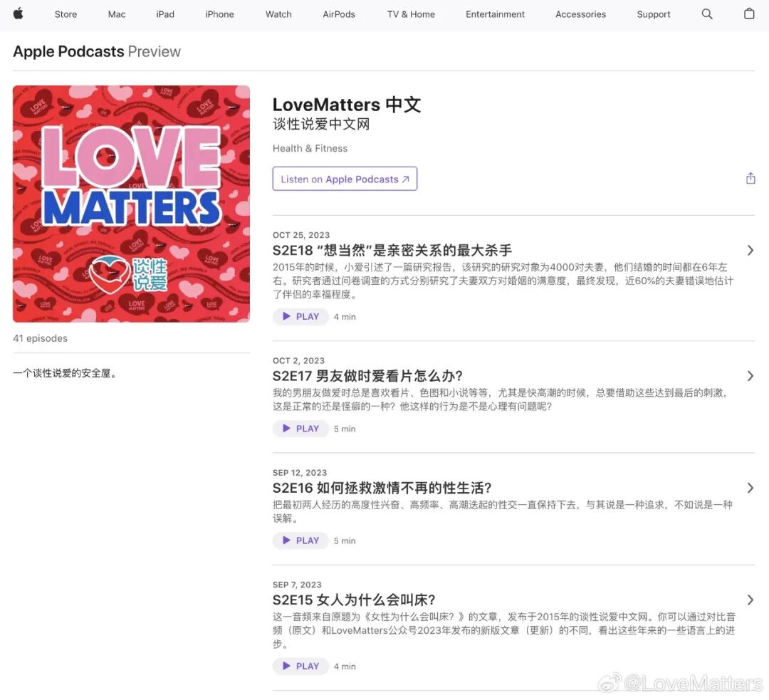The image size is (769, 700).
Task: Open episode title S2E17 男友做时爱看片怎么办?
Action: pyautogui.click(x=368, y=376)
